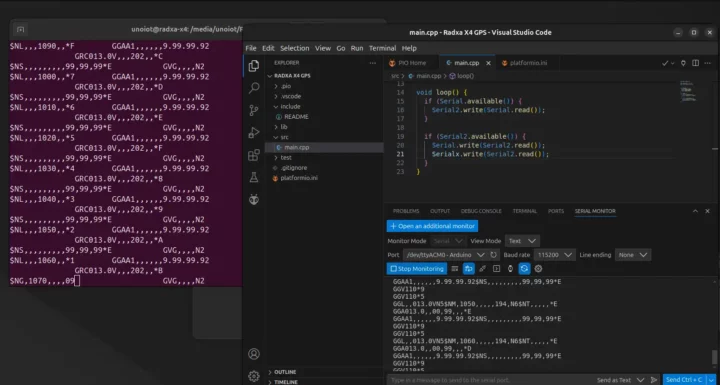
Task: Toggle terminal mode icon in serial monitor
Action: pyautogui.click(x=496, y=268)
